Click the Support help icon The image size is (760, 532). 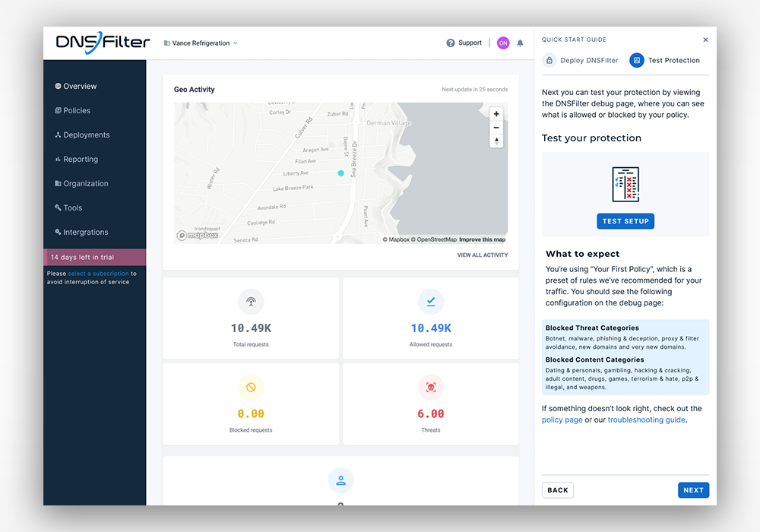pyautogui.click(x=449, y=43)
